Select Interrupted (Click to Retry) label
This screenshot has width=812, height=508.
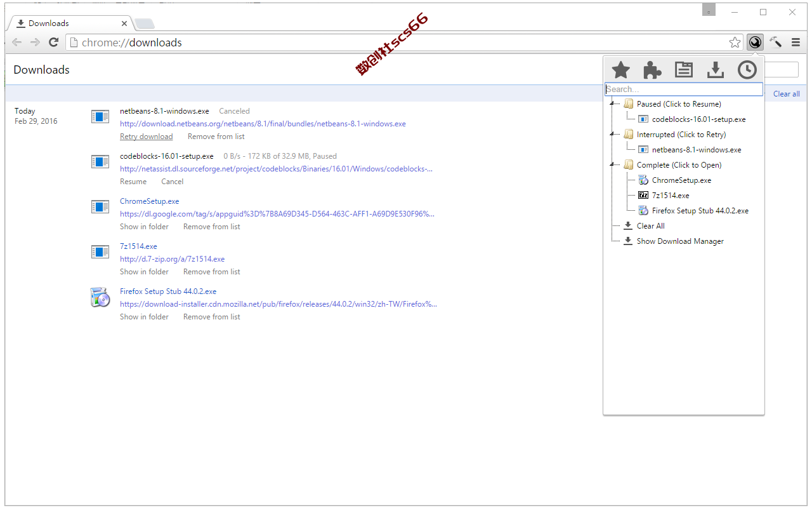coord(681,134)
